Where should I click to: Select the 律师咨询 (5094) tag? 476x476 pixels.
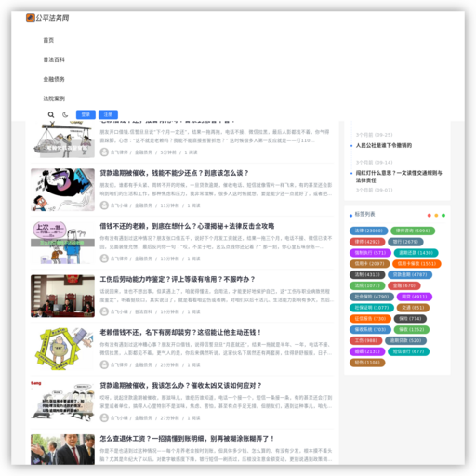coord(413,231)
